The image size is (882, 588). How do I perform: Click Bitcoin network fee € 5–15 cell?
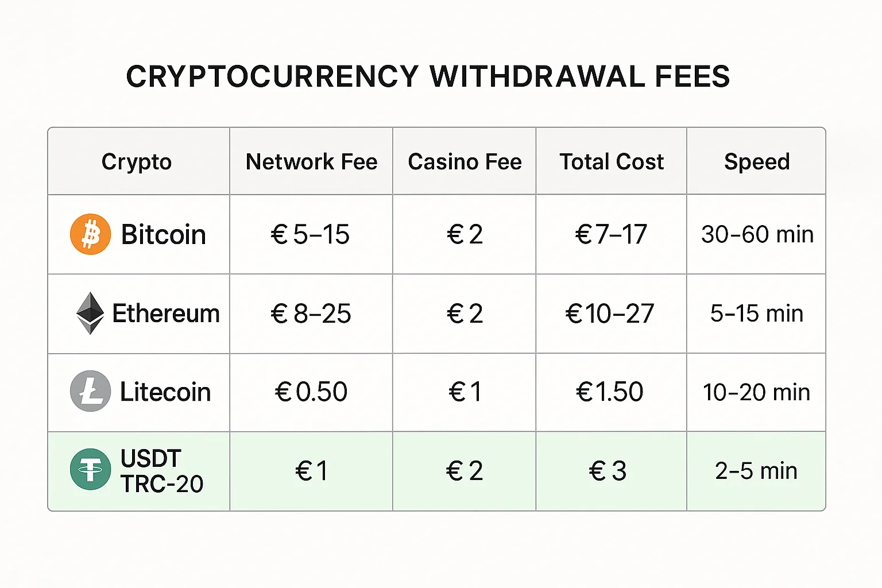coord(310,234)
